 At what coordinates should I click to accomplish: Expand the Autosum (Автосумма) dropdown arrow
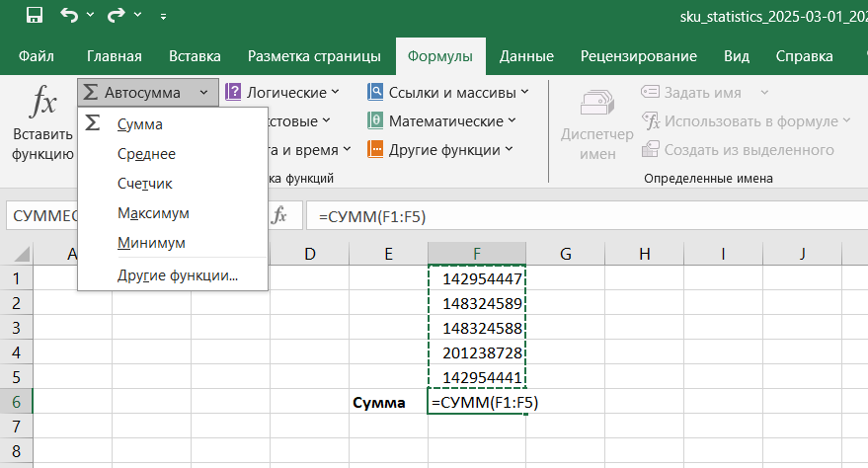coord(203,93)
